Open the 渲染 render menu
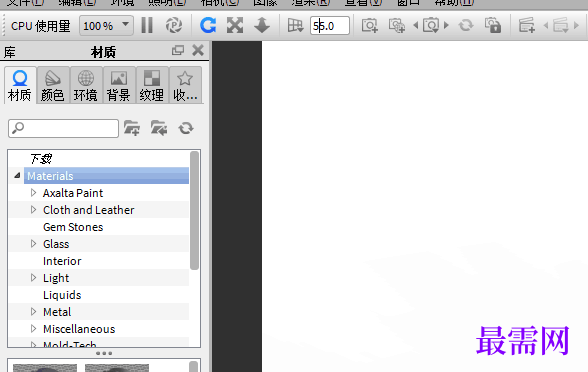Image resolution: width=588 pixels, height=372 pixels. pyautogui.click(x=311, y=2)
